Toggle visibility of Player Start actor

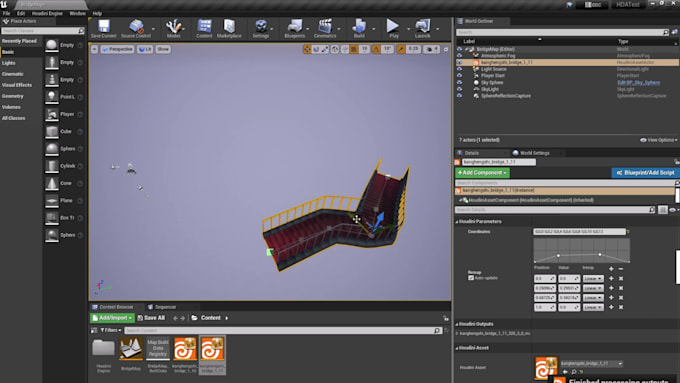459,75
